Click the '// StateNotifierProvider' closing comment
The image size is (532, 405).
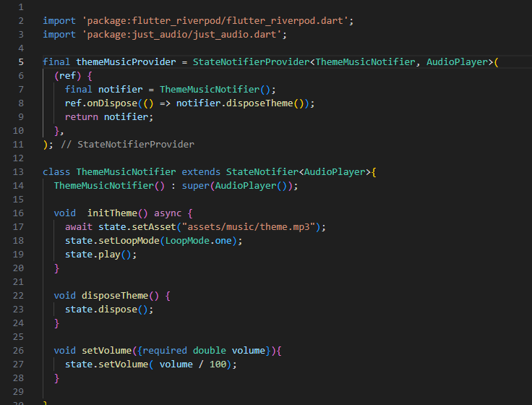[x=128, y=145]
